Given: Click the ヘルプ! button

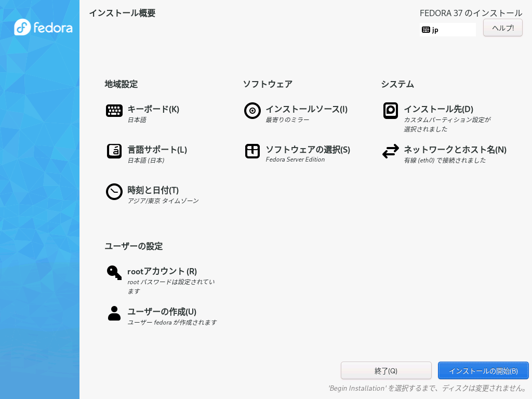Looking at the screenshot, I should (x=502, y=28).
